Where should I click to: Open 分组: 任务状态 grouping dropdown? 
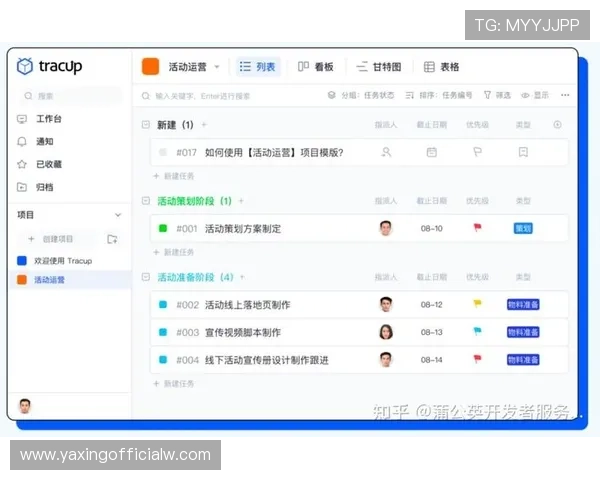pyautogui.click(x=361, y=95)
